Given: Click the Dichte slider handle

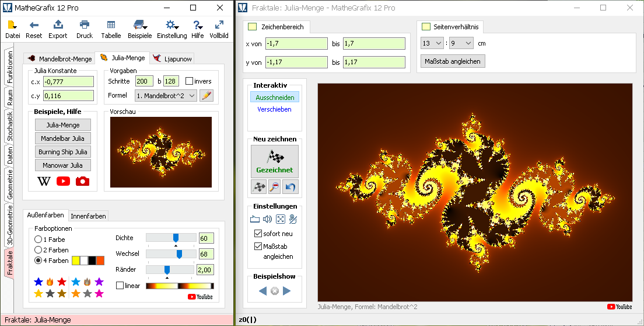Looking at the screenshot, I should [176, 238].
